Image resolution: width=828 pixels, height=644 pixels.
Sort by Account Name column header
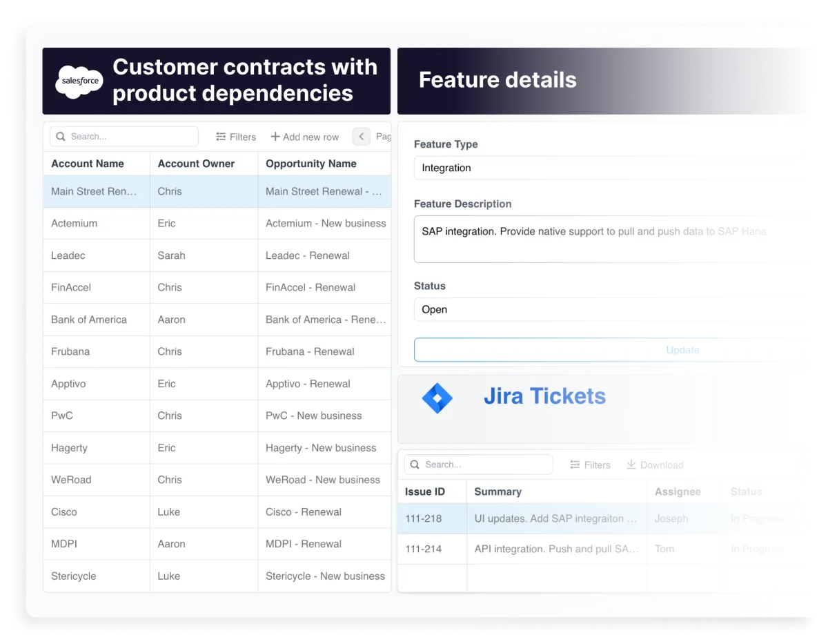[88, 164]
